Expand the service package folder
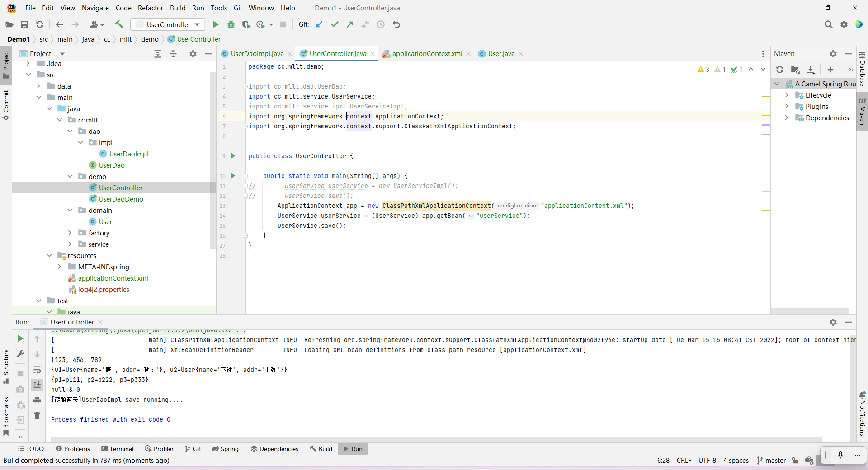Screen dimensions: 868x470 [x=70, y=244]
